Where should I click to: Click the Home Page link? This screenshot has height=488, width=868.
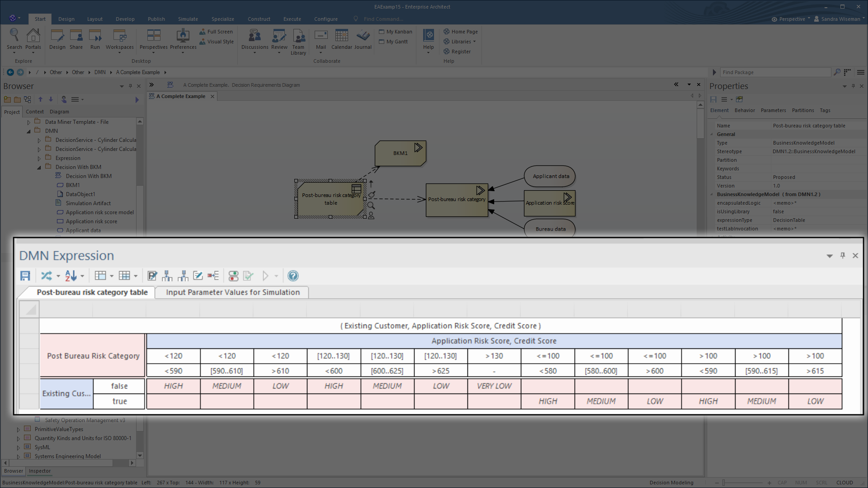(x=464, y=32)
